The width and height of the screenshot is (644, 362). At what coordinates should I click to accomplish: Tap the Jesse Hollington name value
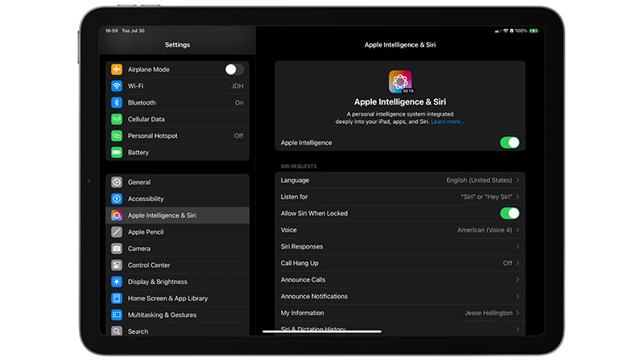point(489,313)
